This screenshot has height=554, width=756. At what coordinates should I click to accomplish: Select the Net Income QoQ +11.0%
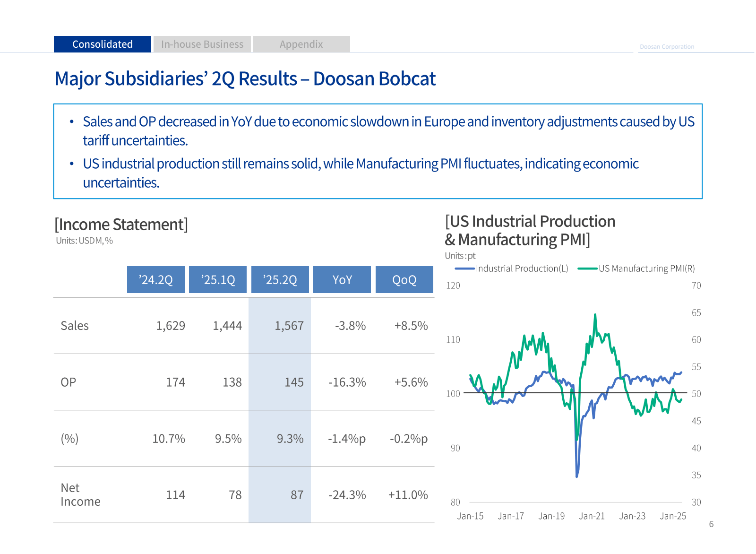408,495
